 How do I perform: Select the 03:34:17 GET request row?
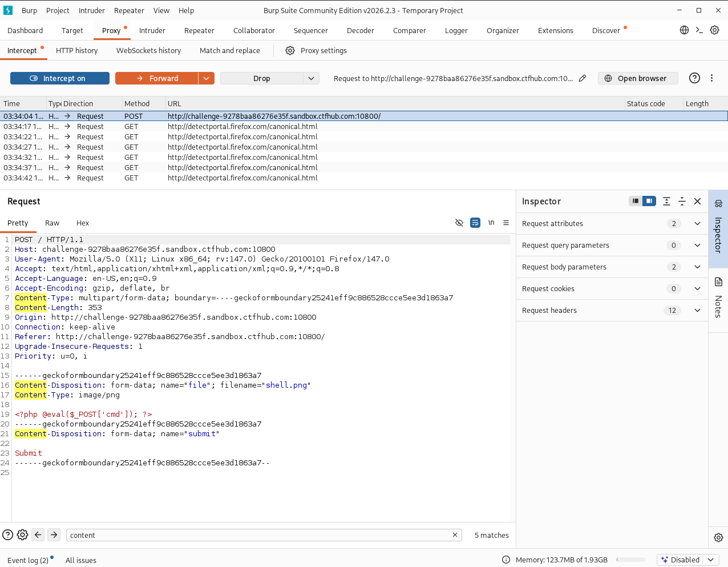(x=364, y=126)
